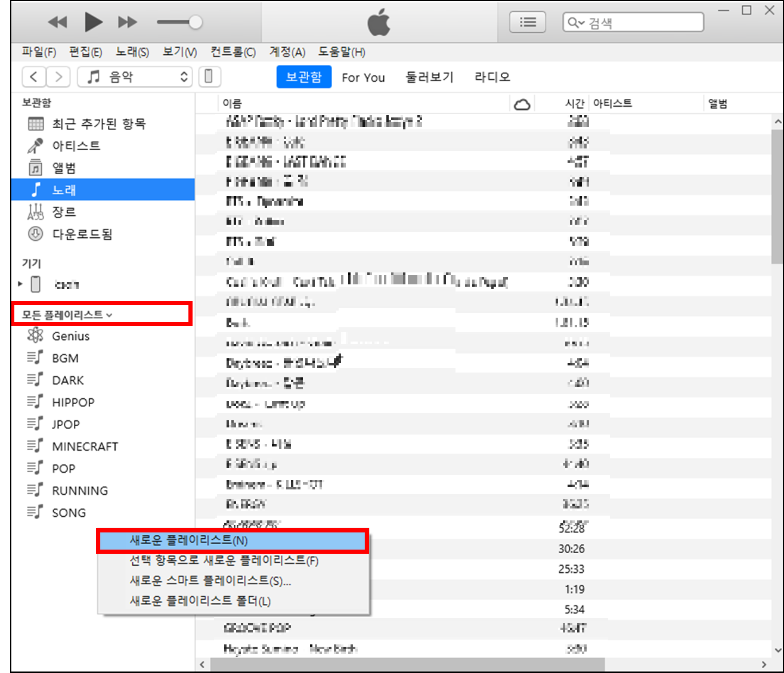The width and height of the screenshot is (784, 673).
Task: Select the song row with time 52:28
Action: tap(571, 529)
